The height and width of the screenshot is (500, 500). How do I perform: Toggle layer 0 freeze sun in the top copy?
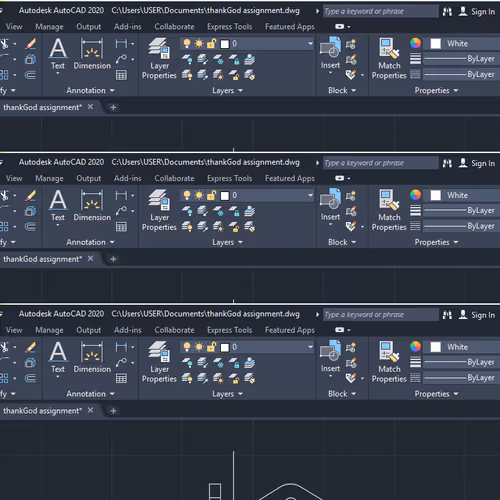pos(199,44)
